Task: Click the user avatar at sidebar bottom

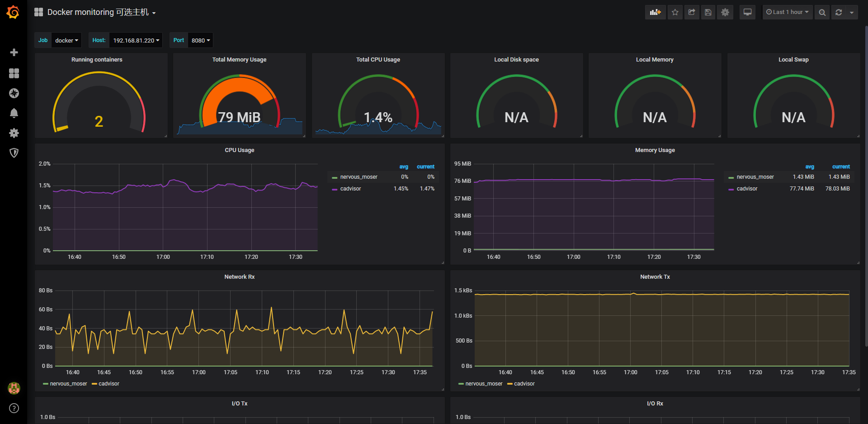Action: [14, 388]
